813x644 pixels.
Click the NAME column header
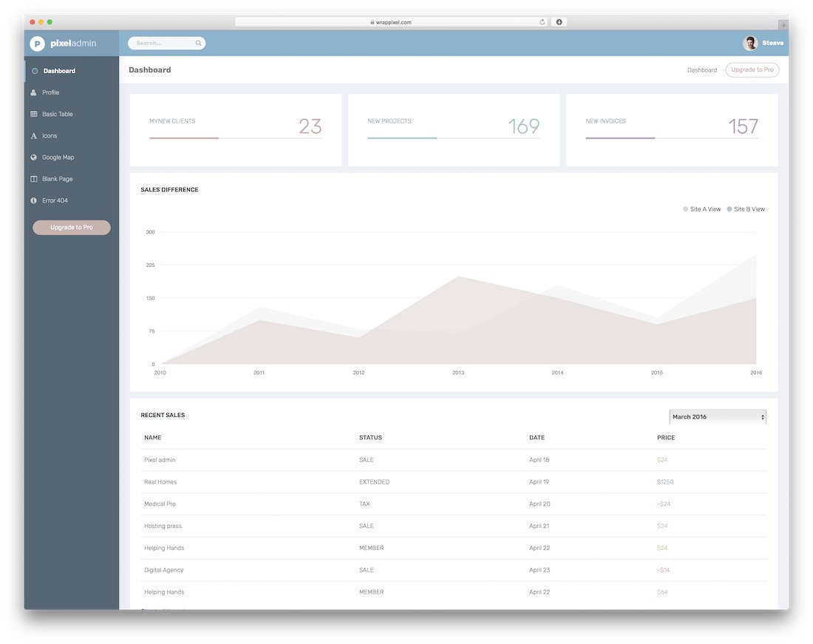click(x=152, y=438)
